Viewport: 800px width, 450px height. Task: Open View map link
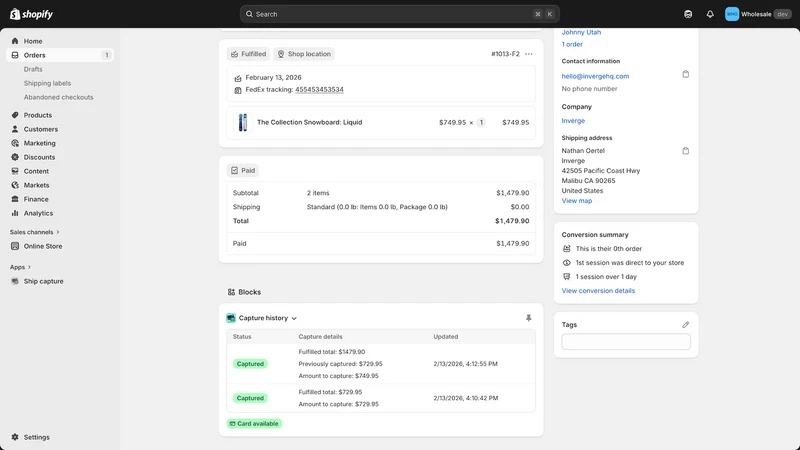click(x=577, y=201)
